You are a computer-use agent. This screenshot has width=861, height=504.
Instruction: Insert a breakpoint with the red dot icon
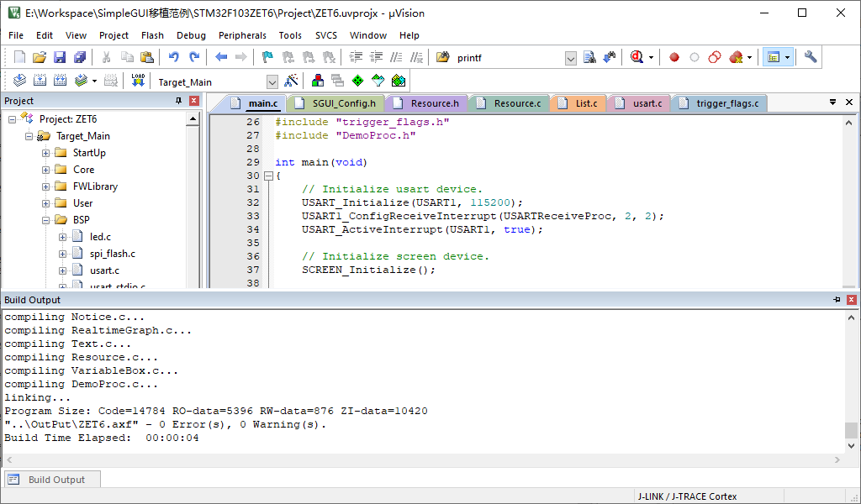(x=674, y=57)
